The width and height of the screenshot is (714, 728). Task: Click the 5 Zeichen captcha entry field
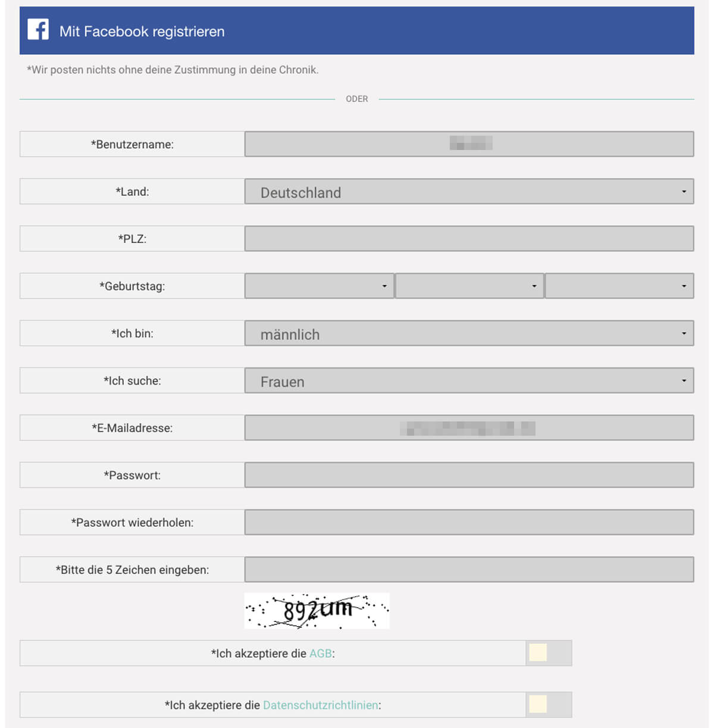tap(469, 570)
